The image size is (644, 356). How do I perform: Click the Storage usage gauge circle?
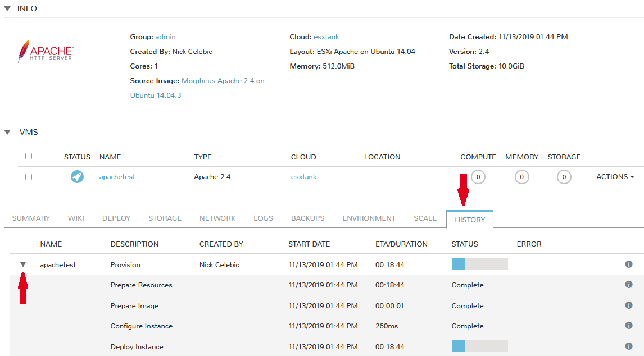click(564, 177)
